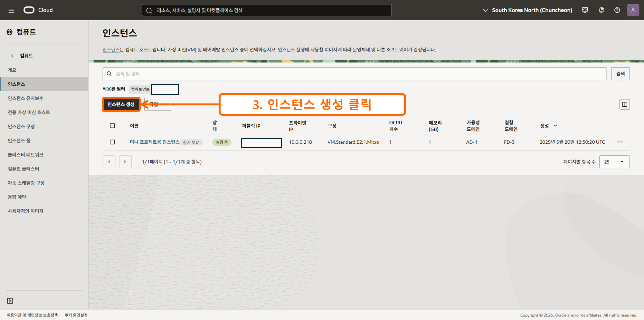
Task: Open the table column settings icon
Action: [624, 104]
